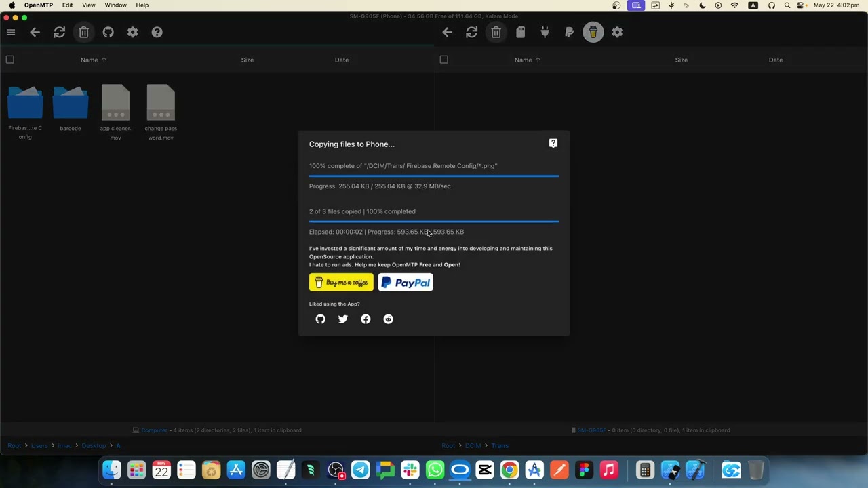
Task: Select the barcode folder
Action: (x=71, y=108)
